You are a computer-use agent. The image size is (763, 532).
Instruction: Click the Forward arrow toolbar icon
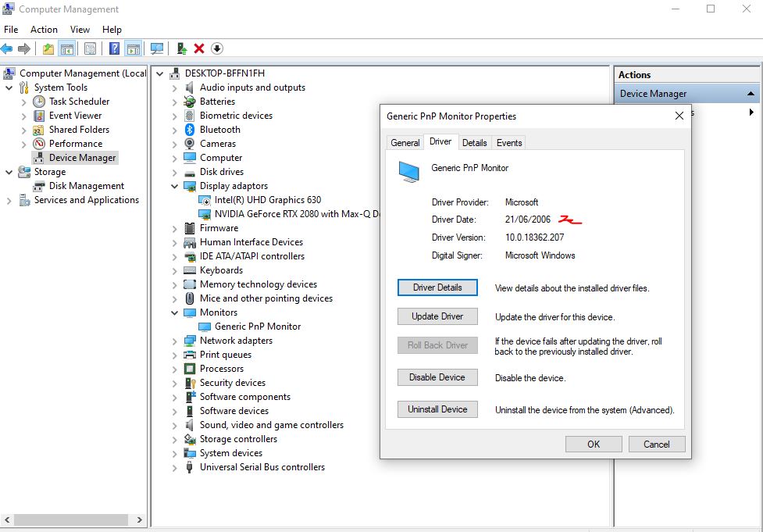(x=24, y=48)
